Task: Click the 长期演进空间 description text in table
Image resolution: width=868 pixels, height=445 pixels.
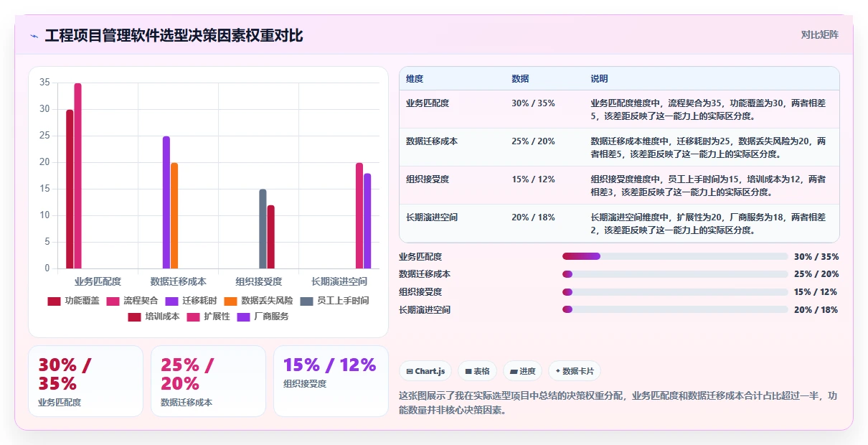Action: tap(709, 224)
